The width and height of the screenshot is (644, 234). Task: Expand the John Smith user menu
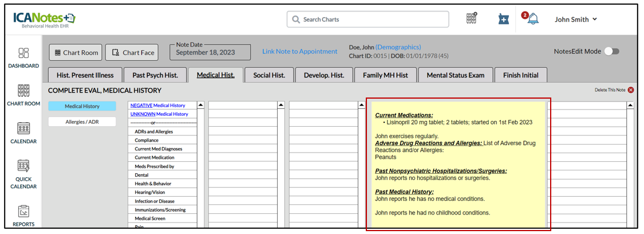(x=576, y=19)
